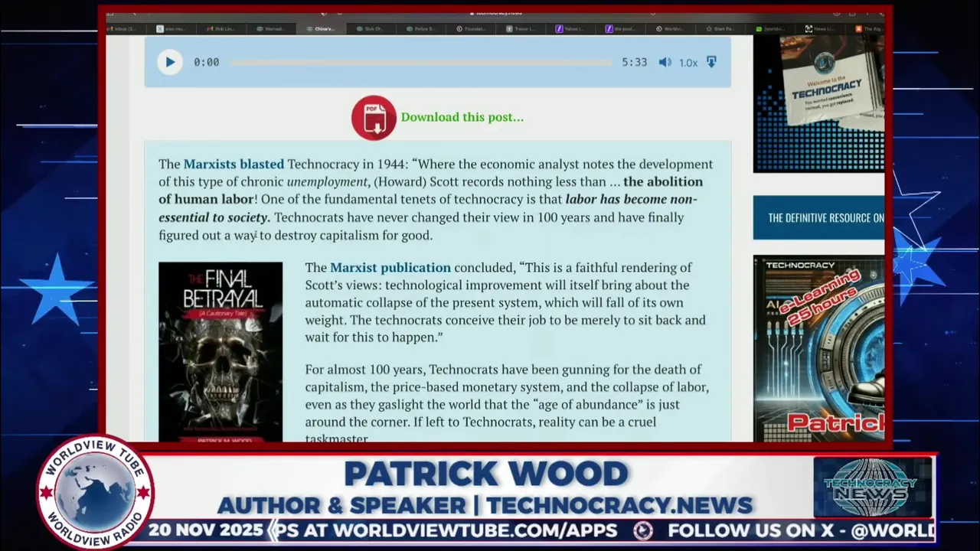This screenshot has height=551, width=980.
Task: Change the 1.0x playback speed
Action: tap(688, 63)
